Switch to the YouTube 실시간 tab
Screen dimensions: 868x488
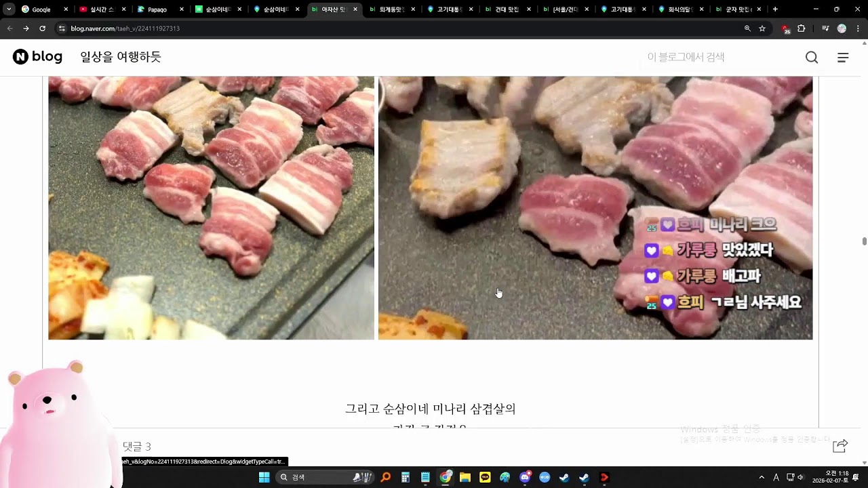click(102, 9)
